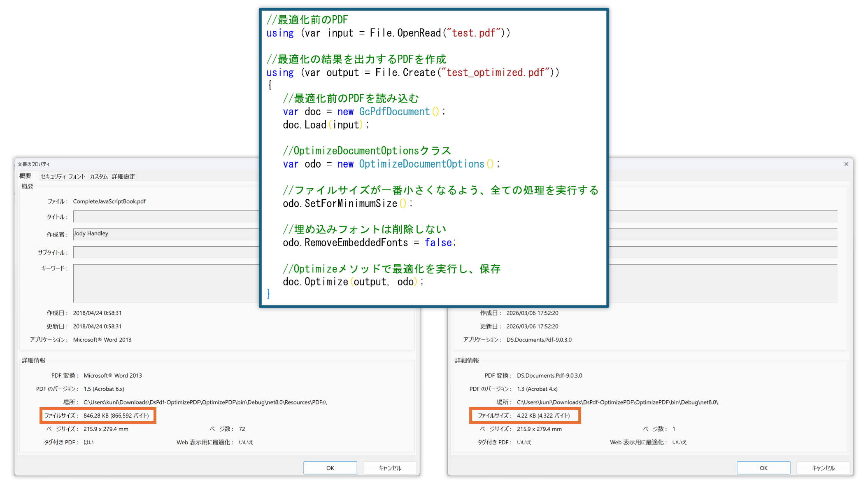Close the right properties dialog window

[x=846, y=164]
